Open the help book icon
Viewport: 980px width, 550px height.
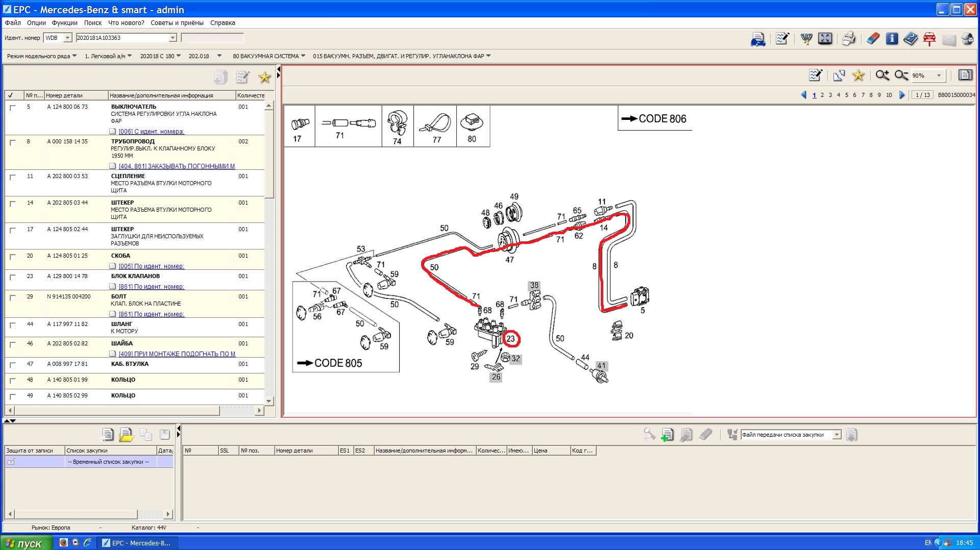[910, 39]
